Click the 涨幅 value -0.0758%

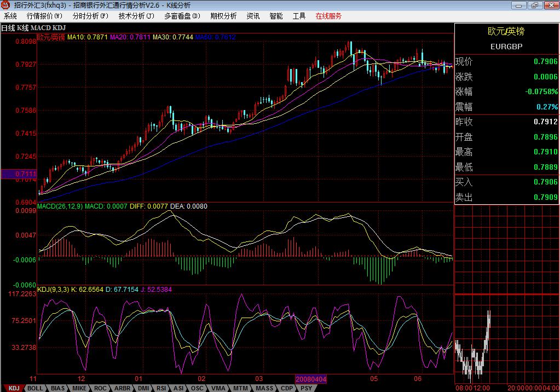[541, 92]
